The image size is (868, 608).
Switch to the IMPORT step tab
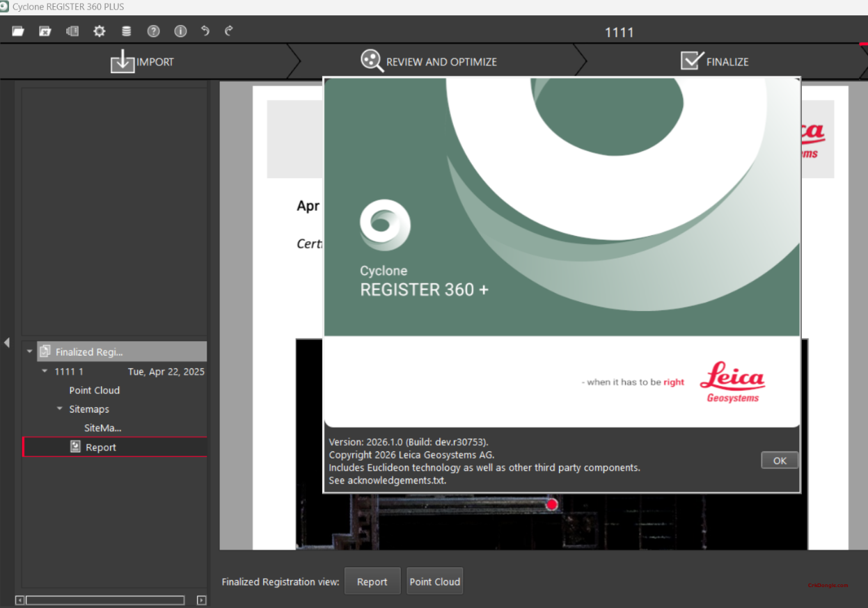click(x=143, y=61)
